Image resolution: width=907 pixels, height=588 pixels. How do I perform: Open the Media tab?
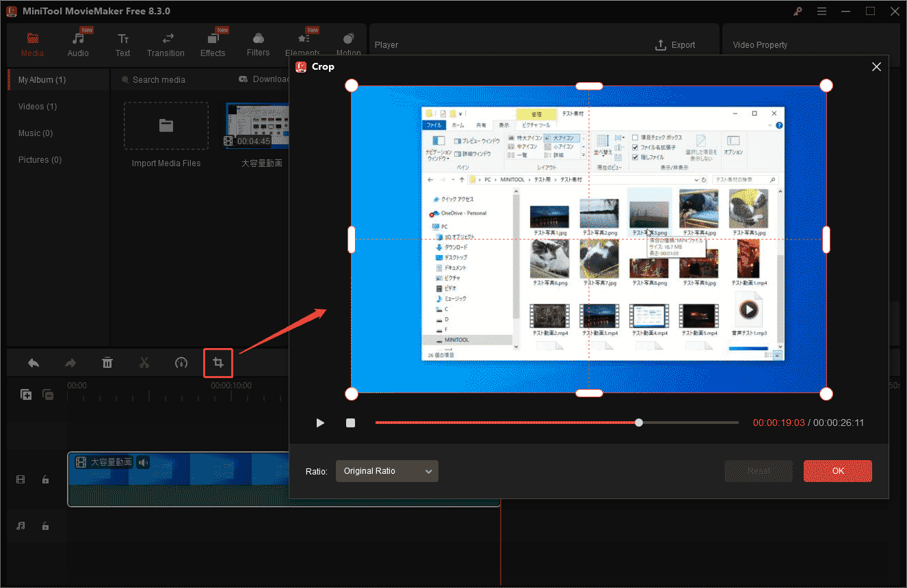32,45
